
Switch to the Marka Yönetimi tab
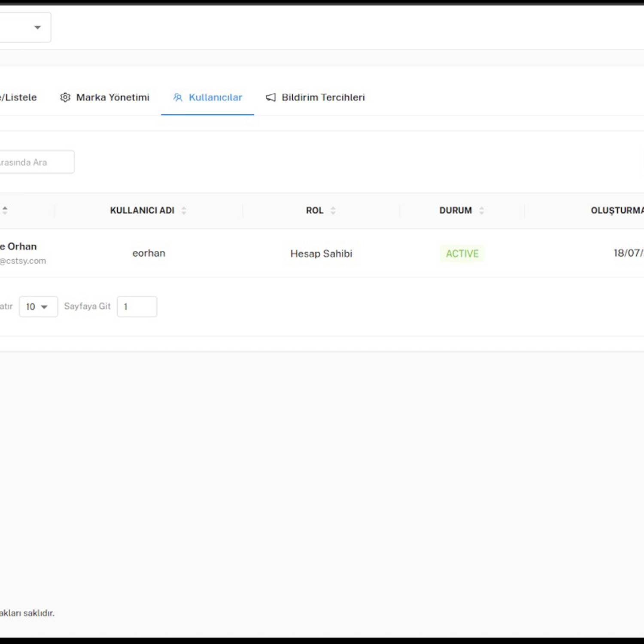[112, 97]
